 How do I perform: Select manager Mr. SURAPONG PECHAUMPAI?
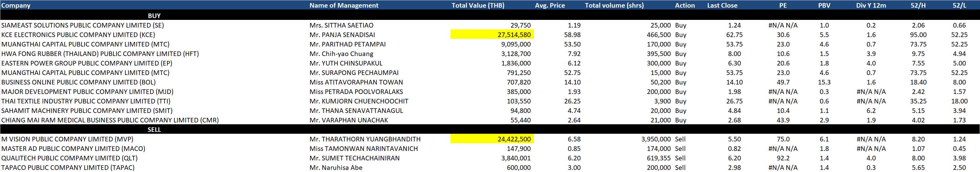[354, 73]
